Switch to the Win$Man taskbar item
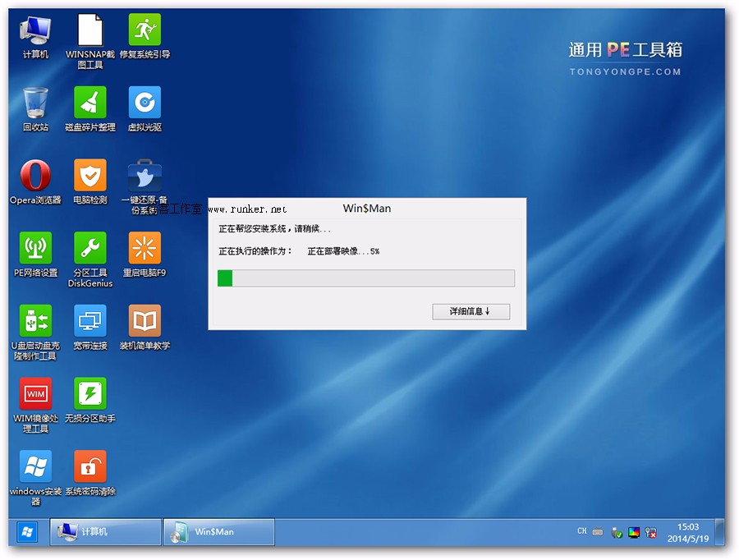 pos(218,532)
